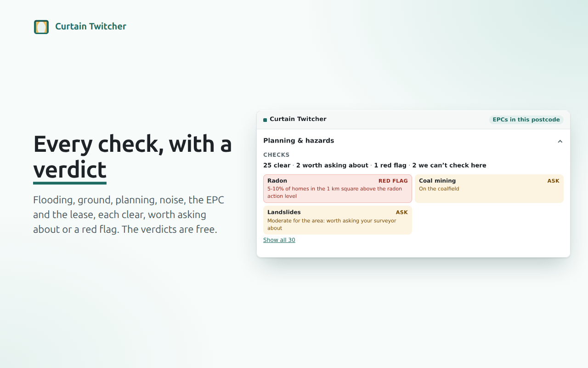This screenshot has height=368, width=588.
Task: Click the ASK label on Coal mining
Action: coord(553,181)
